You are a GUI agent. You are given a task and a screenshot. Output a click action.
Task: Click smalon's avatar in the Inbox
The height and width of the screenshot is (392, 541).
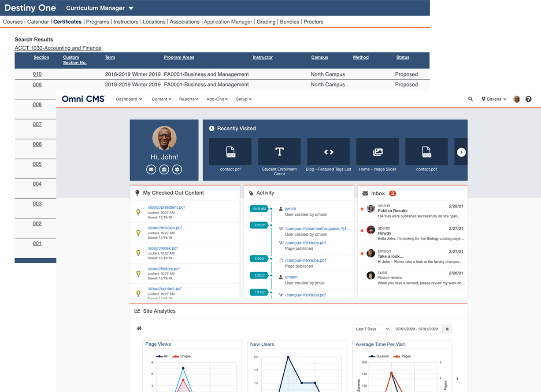(371, 253)
